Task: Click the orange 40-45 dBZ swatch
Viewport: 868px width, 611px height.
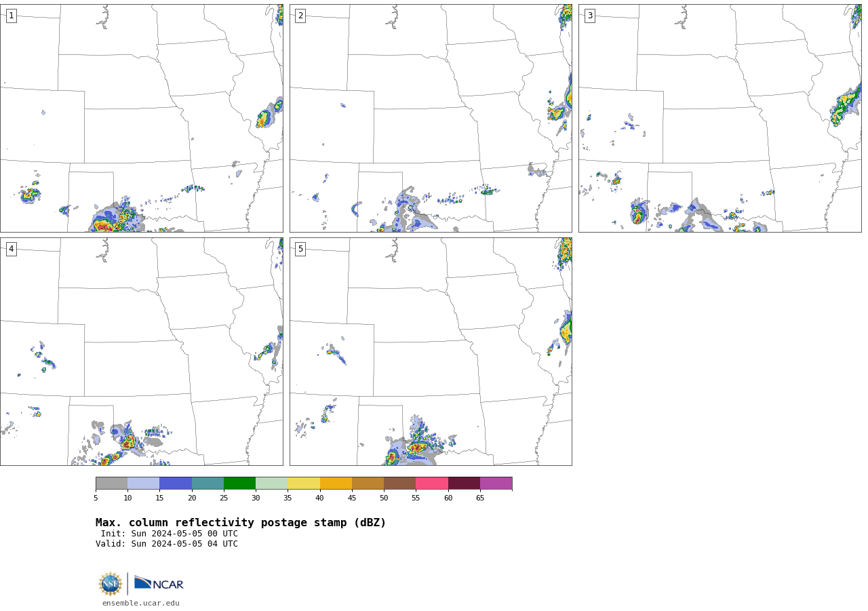Action: click(336, 484)
